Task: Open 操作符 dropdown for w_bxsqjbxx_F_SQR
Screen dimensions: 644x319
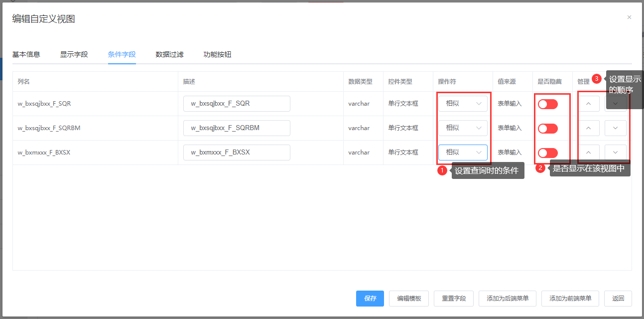Action: click(463, 104)
